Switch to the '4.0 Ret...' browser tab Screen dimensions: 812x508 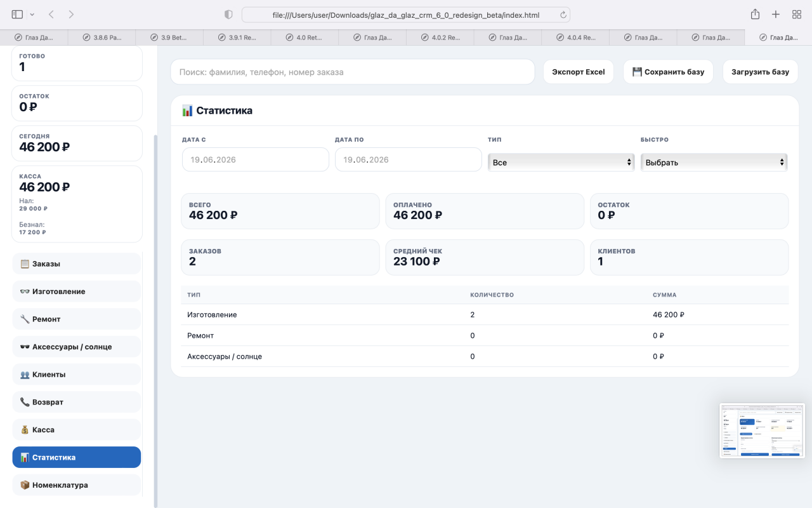click(x=304, y=37)
